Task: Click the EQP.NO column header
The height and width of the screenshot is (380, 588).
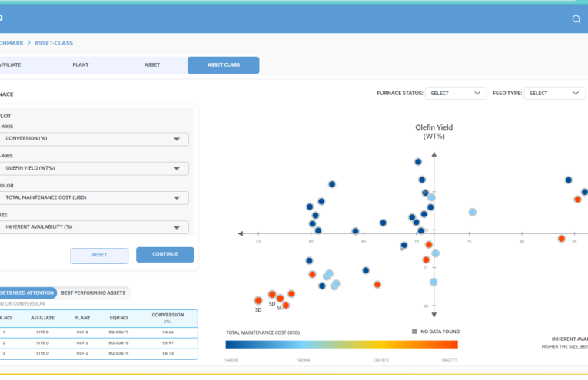Action: pyautogui.click(x=118, y=318)
